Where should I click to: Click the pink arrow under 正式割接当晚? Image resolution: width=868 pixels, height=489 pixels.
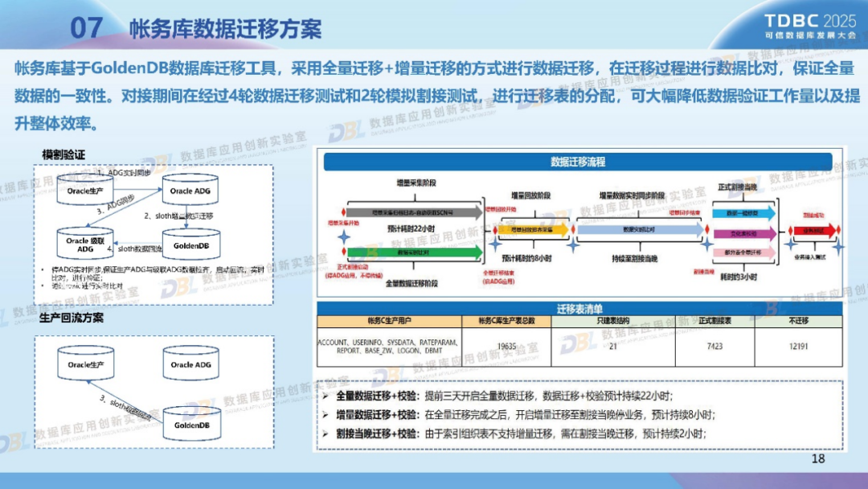pyautogui.click(x=744, y=253)
